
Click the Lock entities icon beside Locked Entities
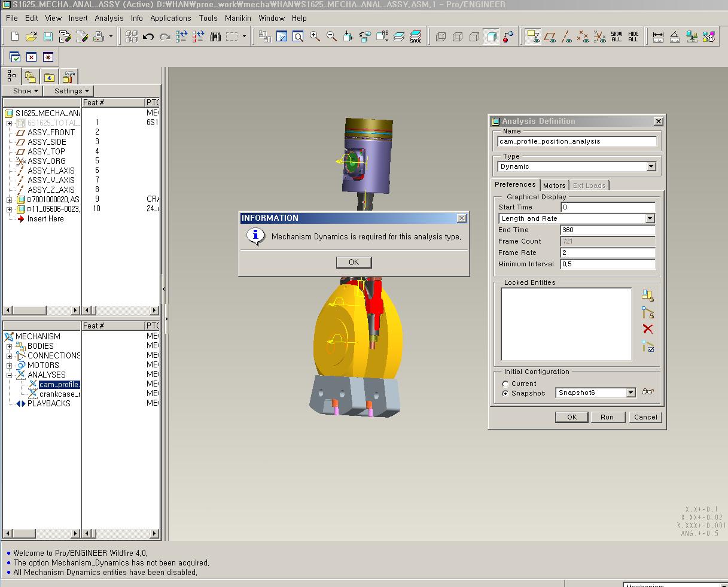click(x=647, y=295)
